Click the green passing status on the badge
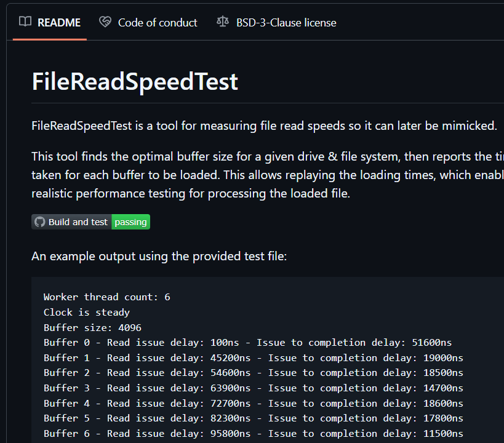 pyautogui.click(x=130, y=222)
